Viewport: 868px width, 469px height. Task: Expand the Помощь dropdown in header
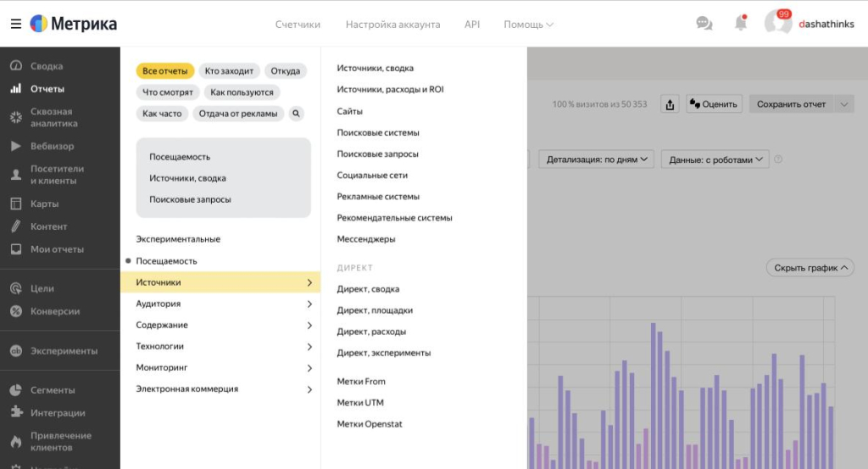click(x=528, y=25)
